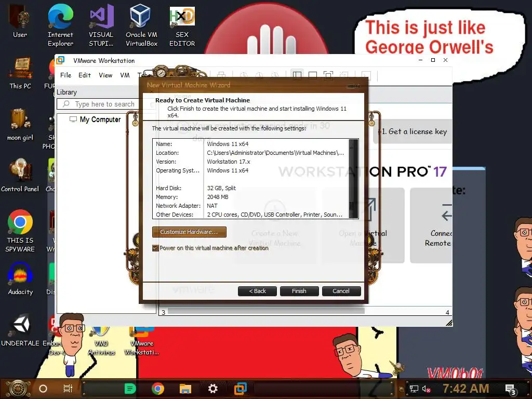
Task: Click the '2 CPU cores, CD/DVD' devices value
Action: pos(274,215)
